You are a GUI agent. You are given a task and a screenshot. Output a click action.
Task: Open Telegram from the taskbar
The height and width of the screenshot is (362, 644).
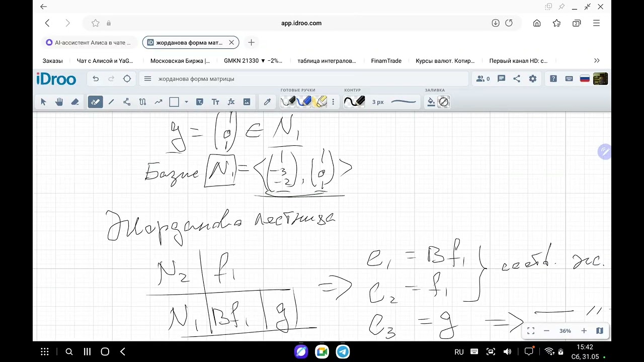pos(343,351)
